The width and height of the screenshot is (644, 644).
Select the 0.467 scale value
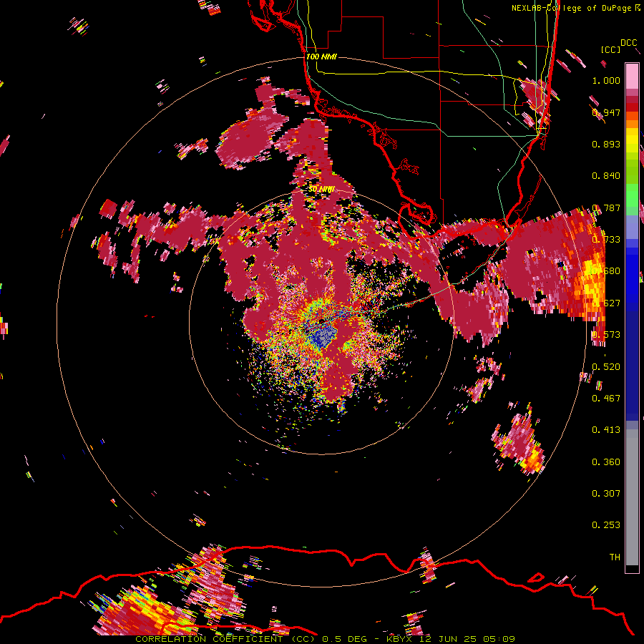point(606,399)
